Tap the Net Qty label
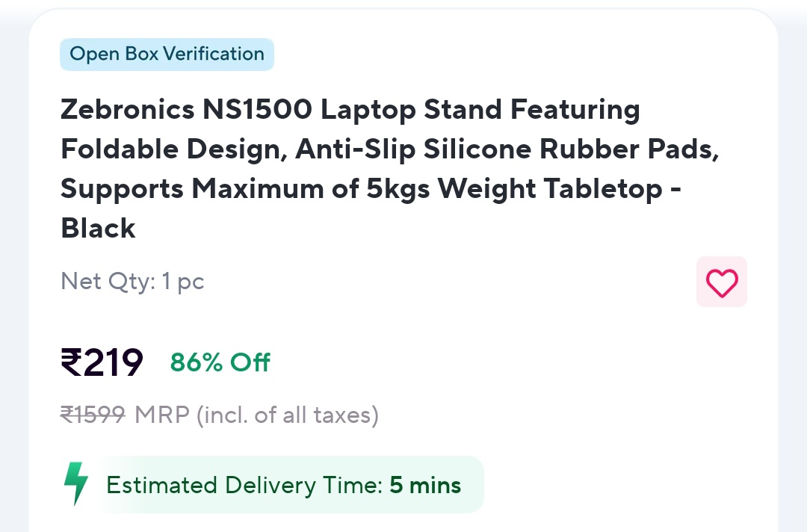Image resolution: width=807 pixels, height=532 pixels. pos(108,282)
